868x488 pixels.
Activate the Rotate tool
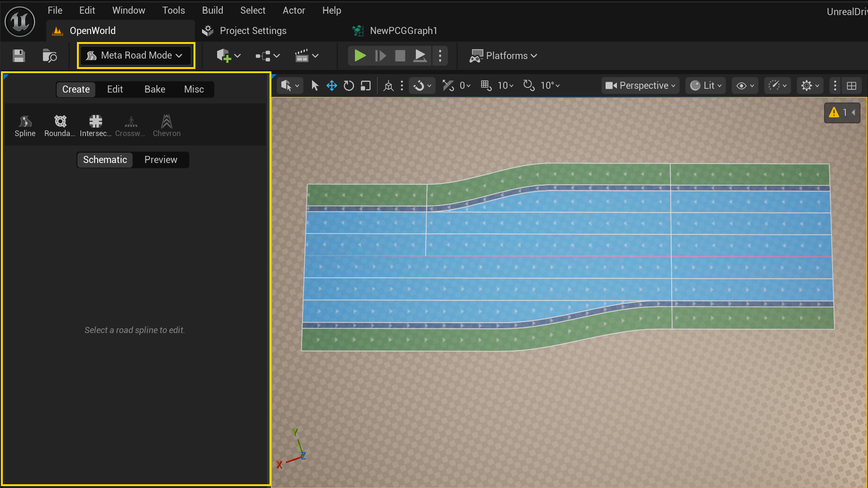click(x=349, y=86)
